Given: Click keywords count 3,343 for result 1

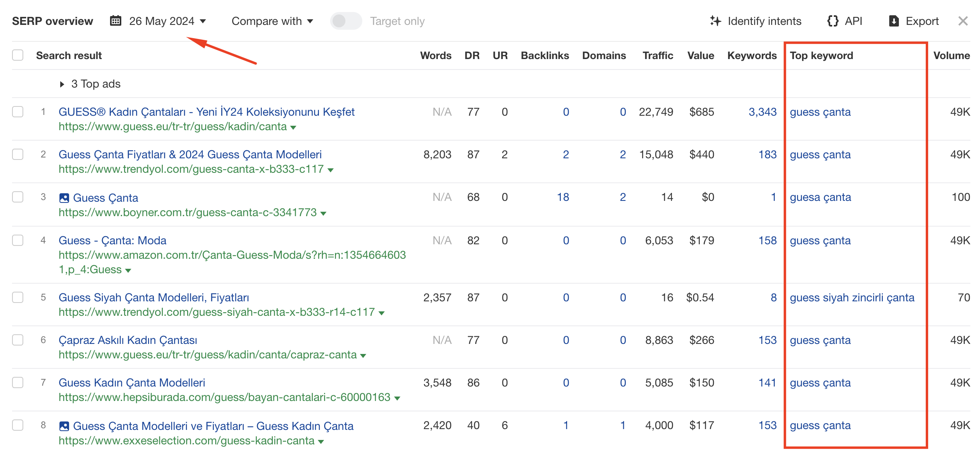Looking at the screenshot, I should [762, 112].
